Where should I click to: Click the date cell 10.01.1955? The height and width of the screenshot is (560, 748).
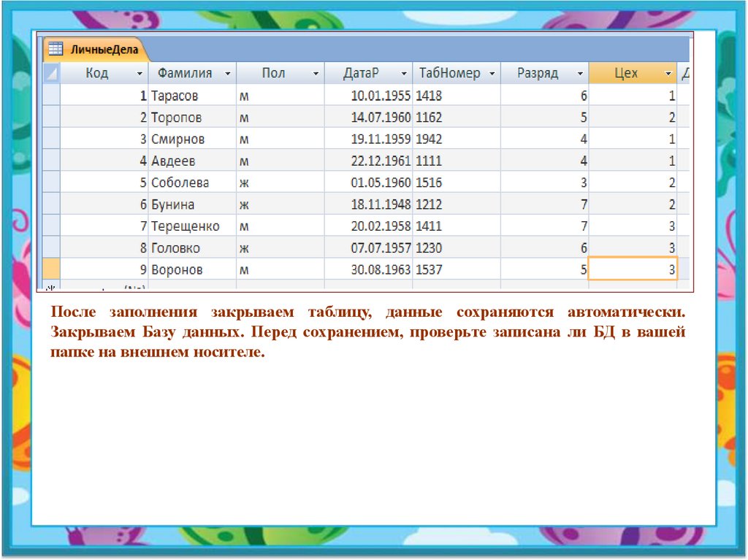[x=368, y=96]
